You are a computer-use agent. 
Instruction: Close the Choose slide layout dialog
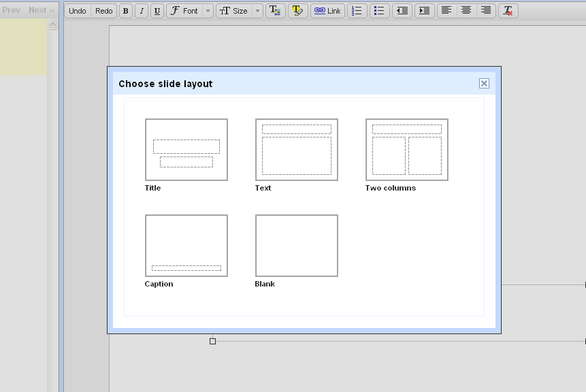click(484, 83)
